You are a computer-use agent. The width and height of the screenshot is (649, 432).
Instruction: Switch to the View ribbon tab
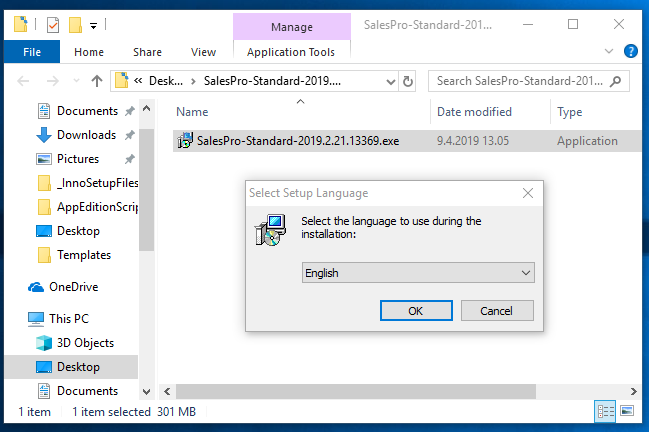point(203,52)
